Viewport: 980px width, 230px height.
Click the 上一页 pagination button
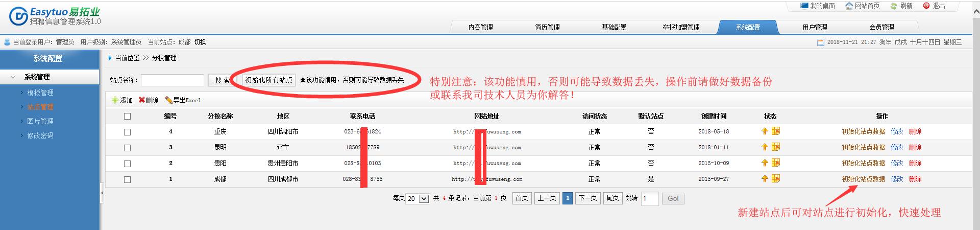click(547, 198)
